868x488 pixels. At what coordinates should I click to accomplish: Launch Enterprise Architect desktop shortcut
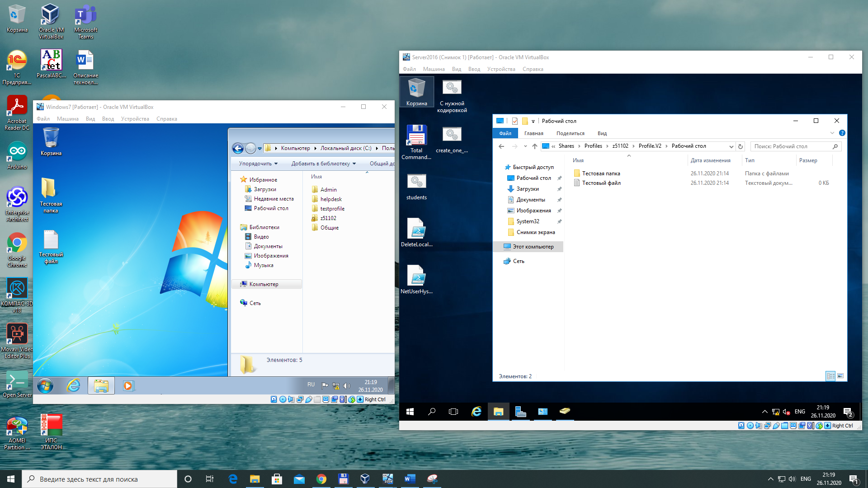tap(17, 197)
